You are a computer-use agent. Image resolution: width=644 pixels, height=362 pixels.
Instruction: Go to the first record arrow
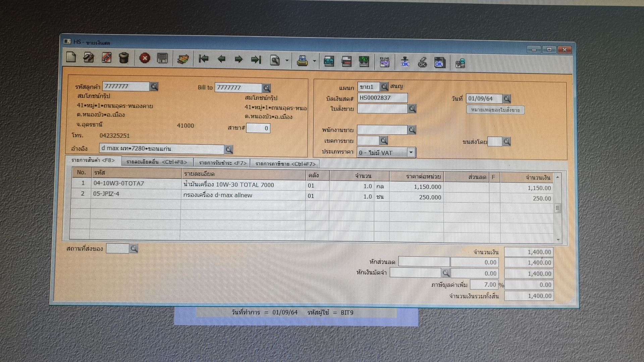coord(203,59)
